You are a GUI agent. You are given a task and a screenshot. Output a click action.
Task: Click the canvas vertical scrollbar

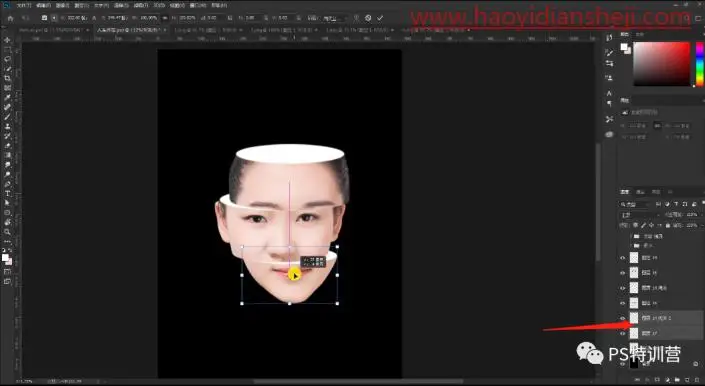point(598,202)
